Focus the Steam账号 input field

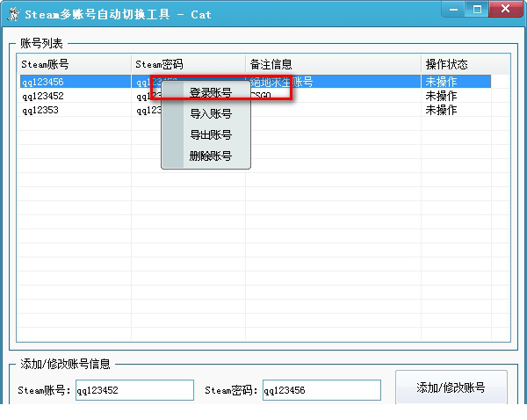click(x=134, y=390)
